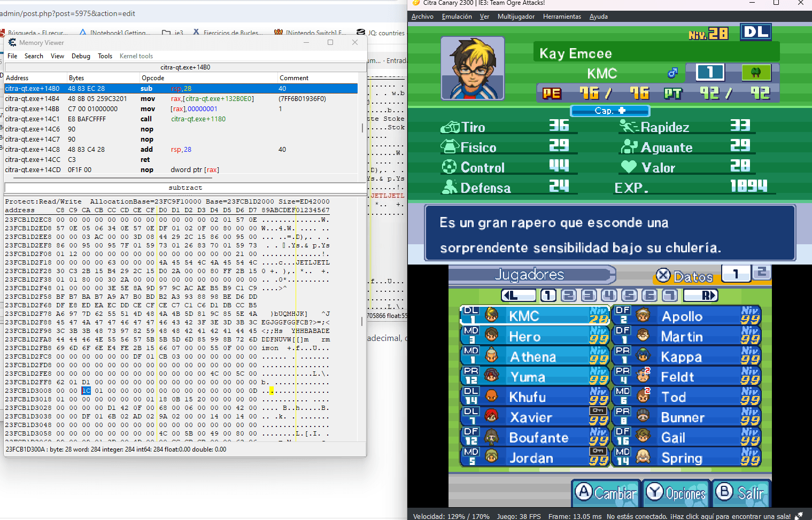
Task: Select player page 3 tab
Action: point(589,296)
